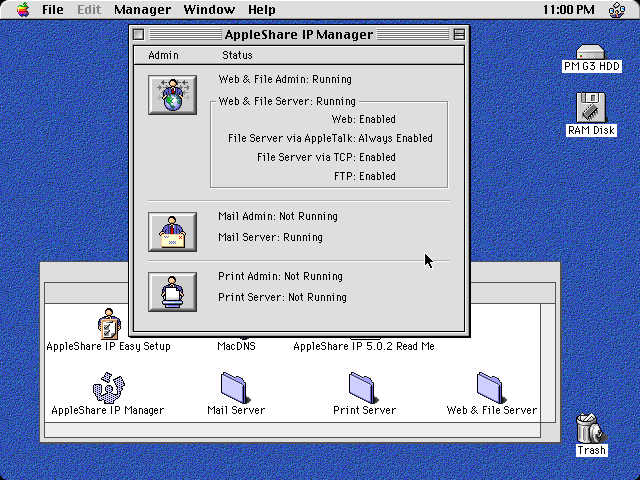Screen dimensions: 640x480
Task: Click the Admin column header
Action: [x=163, y=55]
